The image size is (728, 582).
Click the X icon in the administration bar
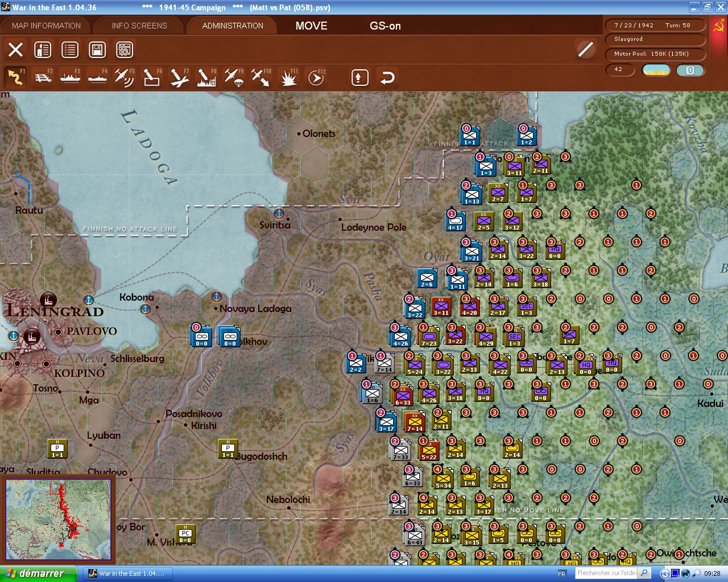15,50
